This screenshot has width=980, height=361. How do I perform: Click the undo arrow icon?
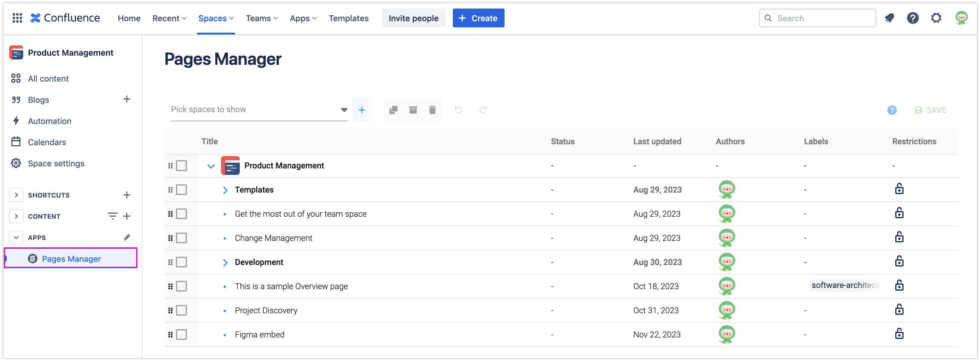point(458,110)
